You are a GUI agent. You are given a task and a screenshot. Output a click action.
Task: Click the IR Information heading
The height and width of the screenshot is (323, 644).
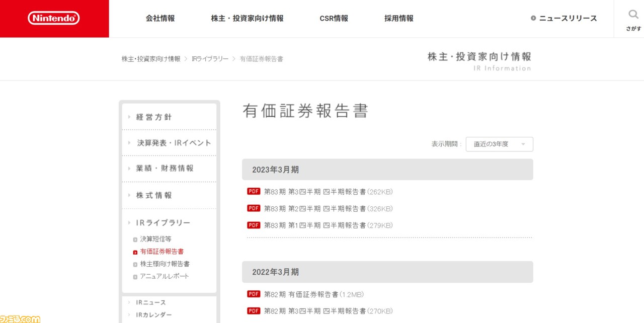click(x=502, y=68)
